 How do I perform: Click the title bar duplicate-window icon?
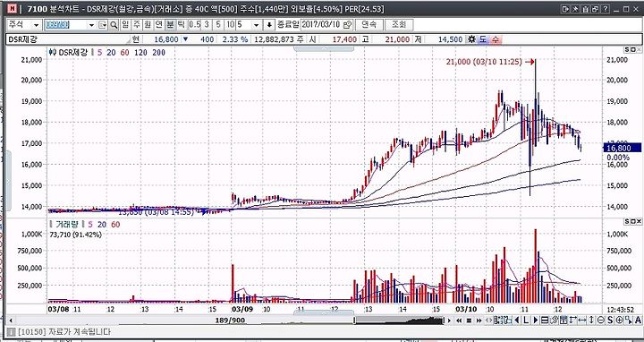click(x=595, y=9)
